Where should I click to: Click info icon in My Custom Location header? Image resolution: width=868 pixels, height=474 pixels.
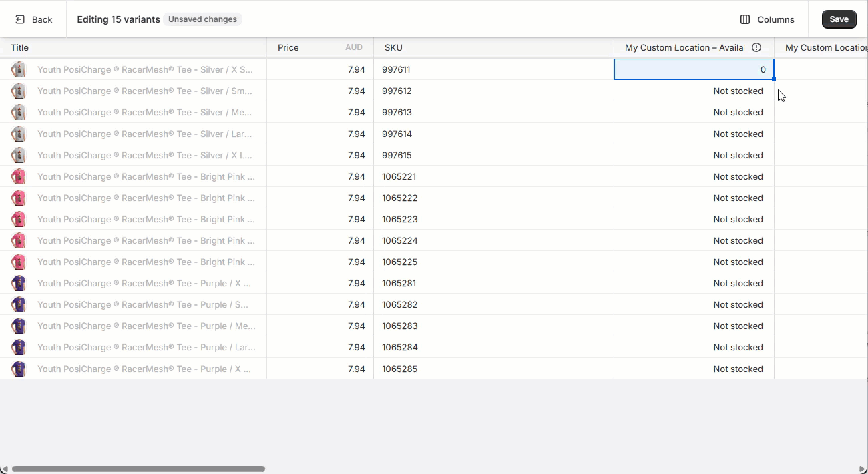756,47
